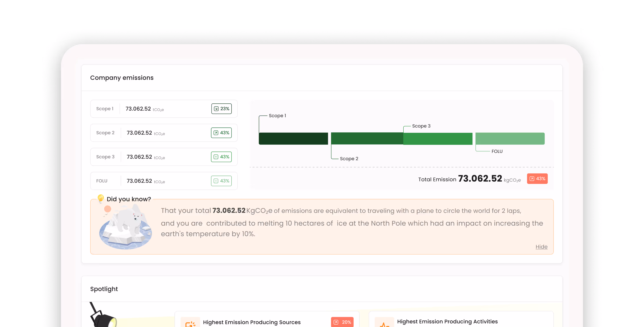Open Highest Emission Producing Activities card
Viewport: 644px width, 327px height.
tap(447, 321)
